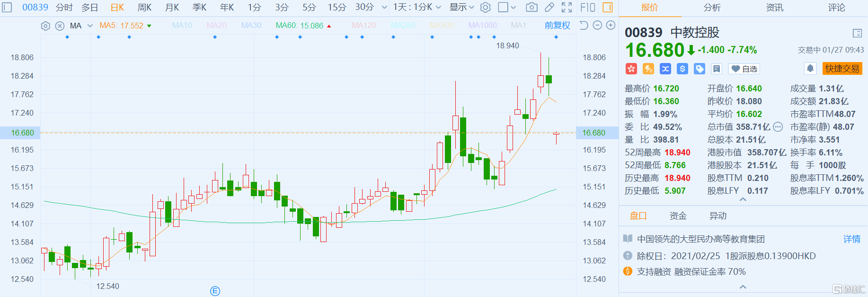868x297 pixels.
Task: Click the Hong Kong market flag icon
Action: pyautogui.click(x=631, y=69)
